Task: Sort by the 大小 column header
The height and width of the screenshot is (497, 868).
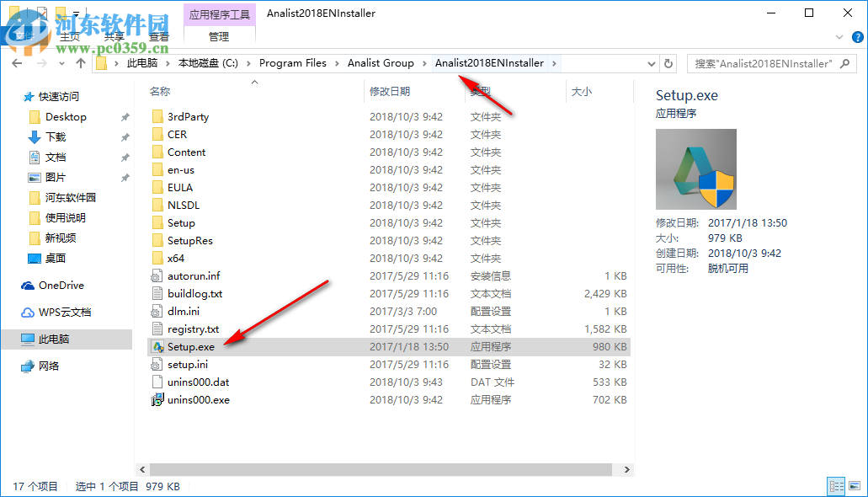Action: point(581,92)
